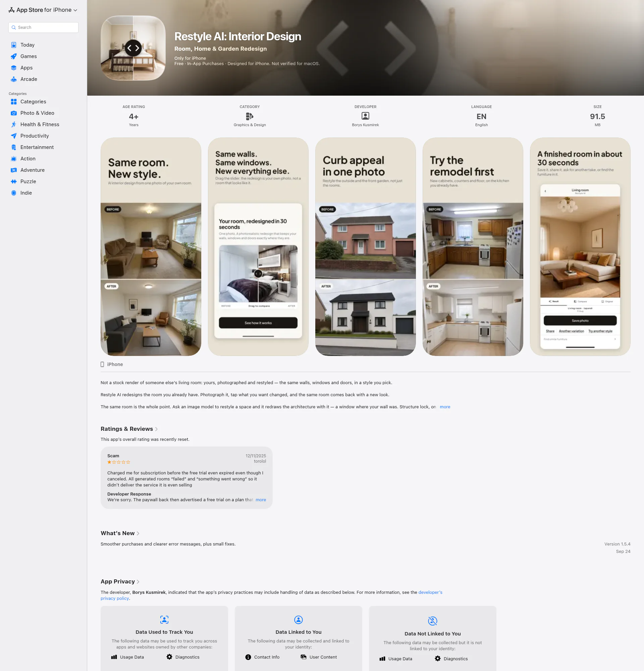Click Graphics & Design category icon
The height and width of the screenshot is (671, 644).
coord(250,116)
